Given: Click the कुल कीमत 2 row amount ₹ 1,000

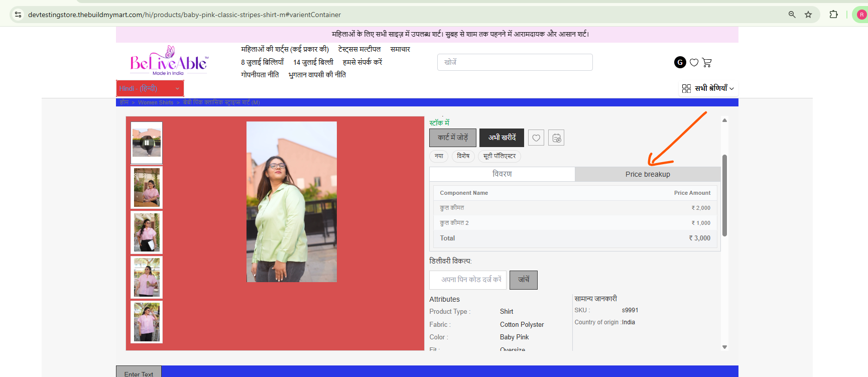Looking at the screenshot, I should tap(701, 223).
